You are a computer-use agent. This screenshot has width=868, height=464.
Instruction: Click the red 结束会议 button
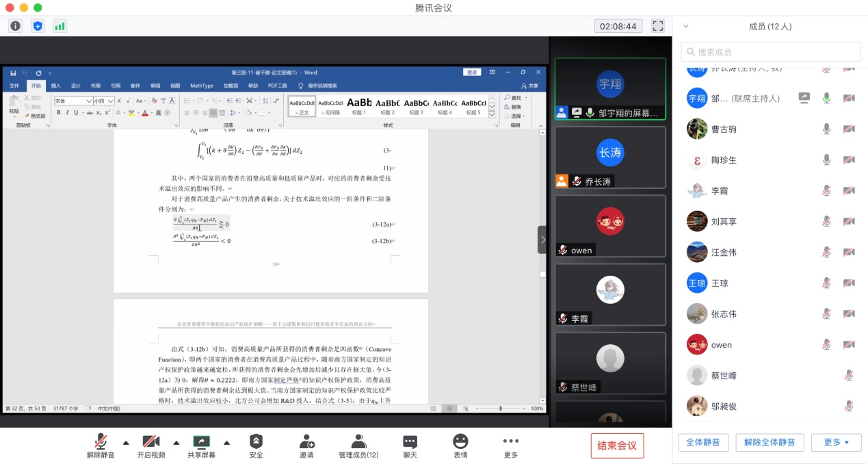(617, 446)
